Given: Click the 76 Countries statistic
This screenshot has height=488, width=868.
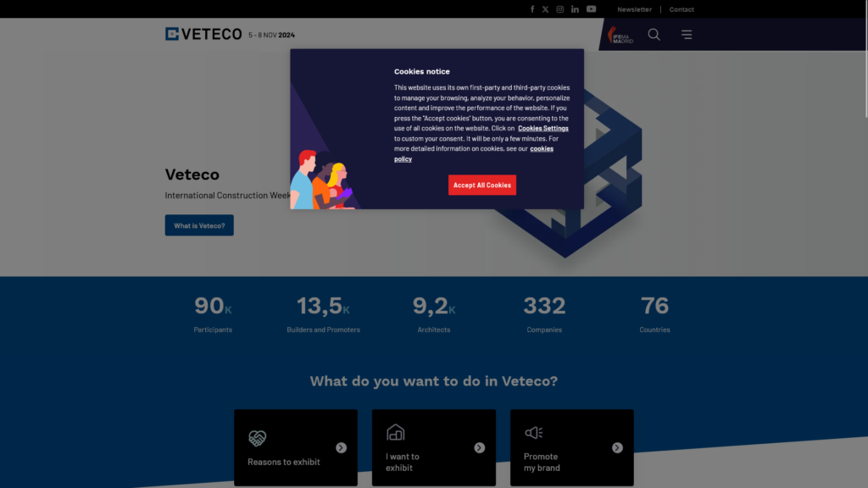Looking at the screenshot, I should 655,313.
